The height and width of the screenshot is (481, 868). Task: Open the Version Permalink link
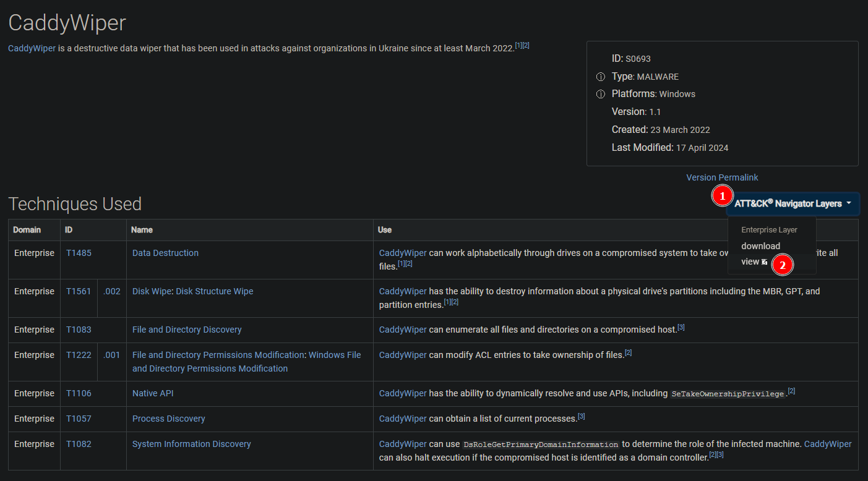(722, 177)
